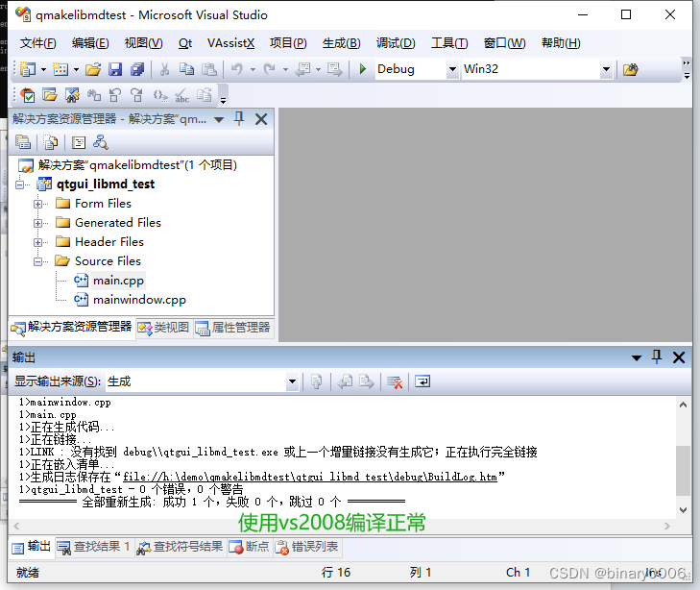
Task: Toggle auto-hide pin on Solution Explorer
Action: pos(239,119)
